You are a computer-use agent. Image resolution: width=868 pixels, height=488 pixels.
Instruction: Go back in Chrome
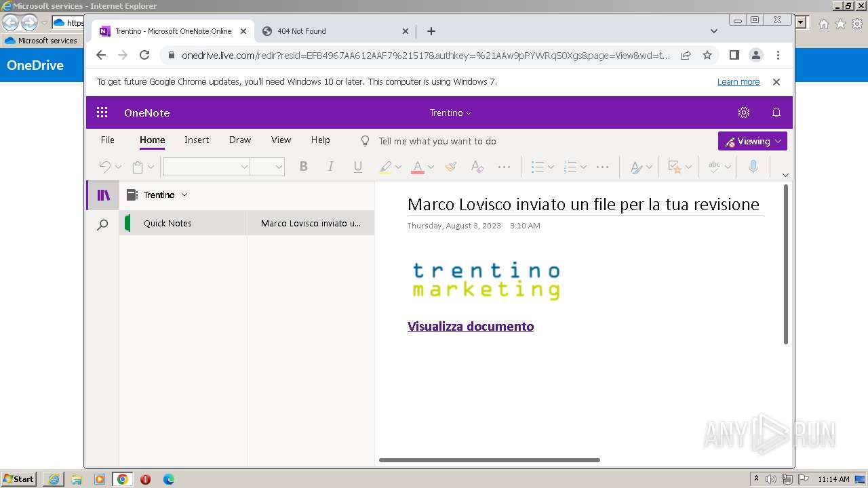pos(101,55)
